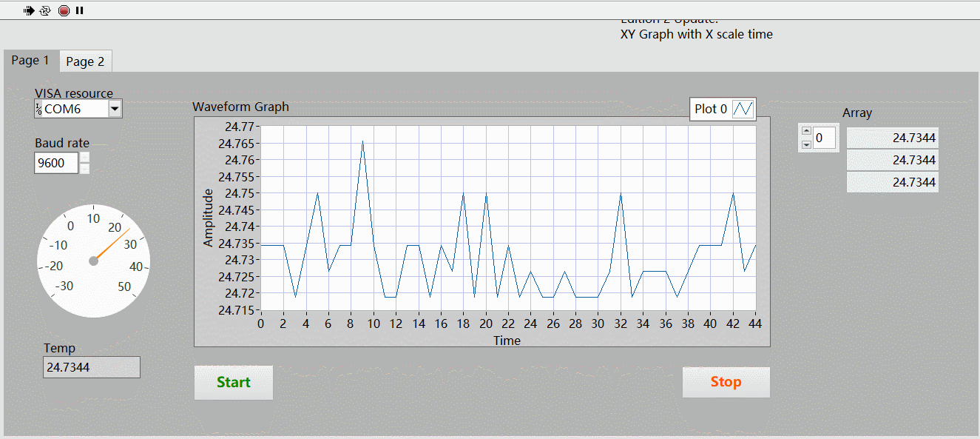Increase Baud rate with the up stepper
The width and height of the screenshot is (980, 439).
[x=85, y=158]
